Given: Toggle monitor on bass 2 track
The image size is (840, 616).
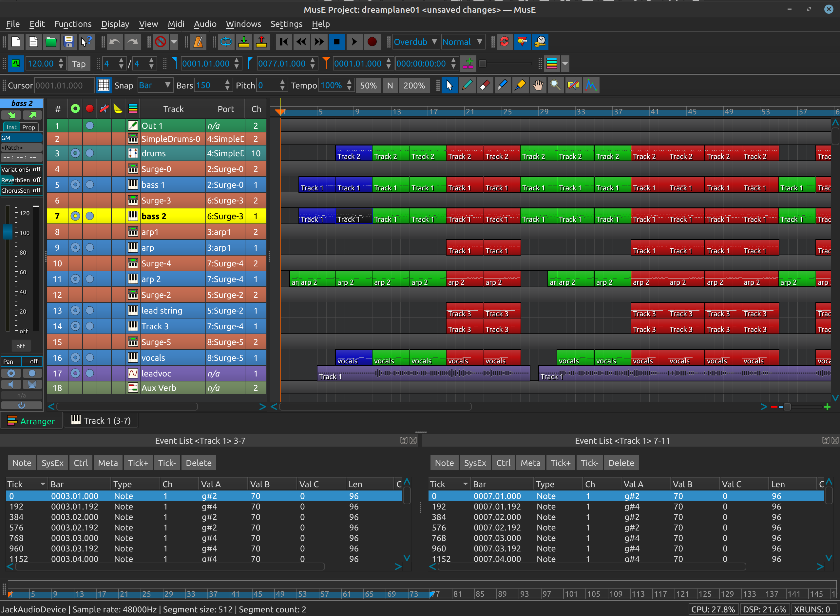Looking at the screenshot, I should [x=75, y=216].
